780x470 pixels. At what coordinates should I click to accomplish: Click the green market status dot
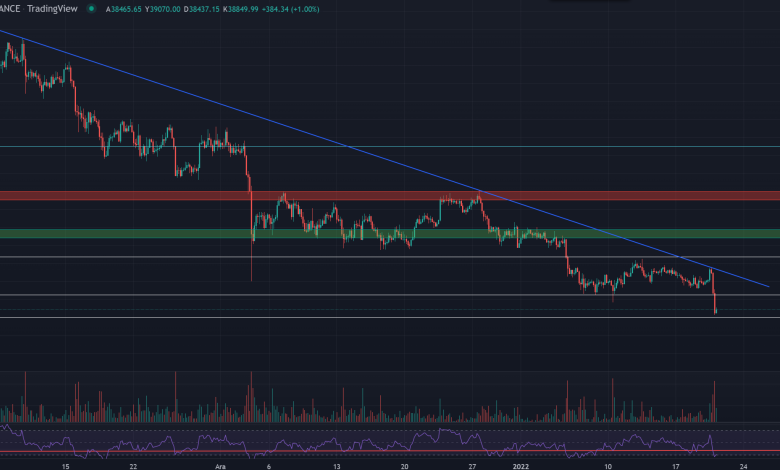92,8
